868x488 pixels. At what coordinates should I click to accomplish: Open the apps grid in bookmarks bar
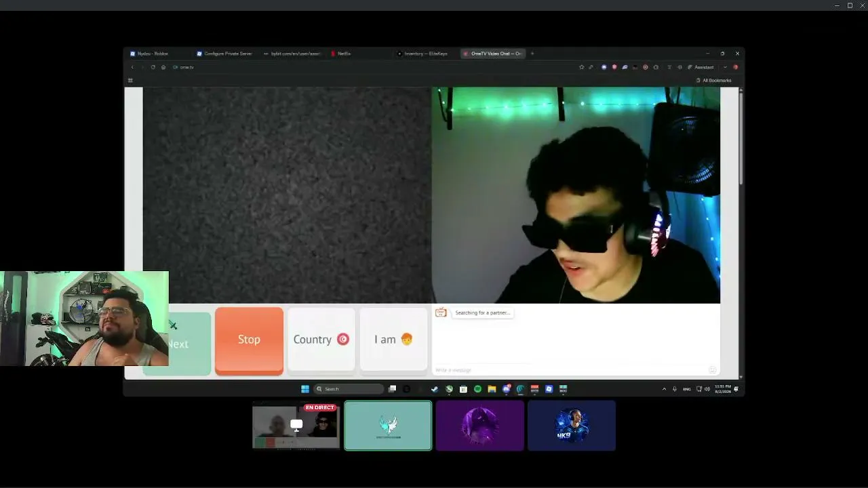130,81
